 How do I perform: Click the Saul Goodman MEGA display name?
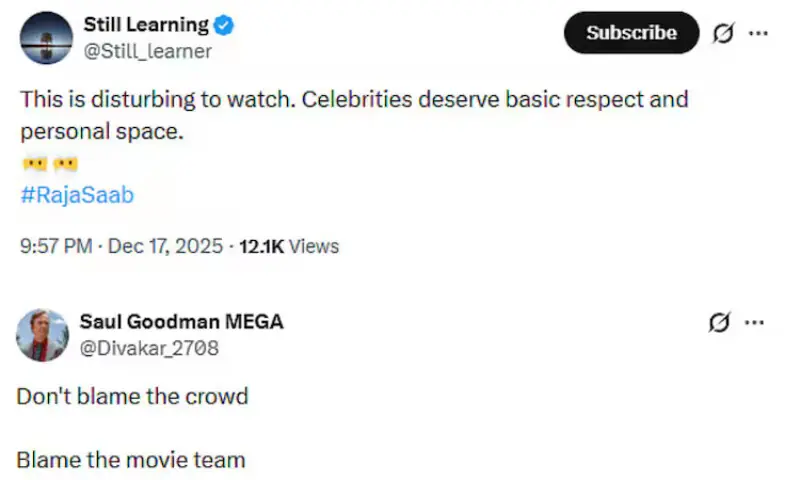coord(182,322)
